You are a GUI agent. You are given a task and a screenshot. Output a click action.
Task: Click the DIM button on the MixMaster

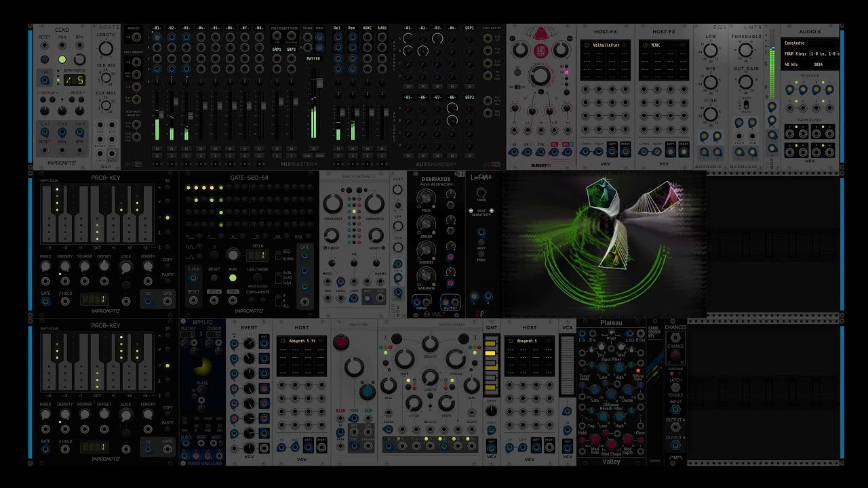[x=308, y=156]
